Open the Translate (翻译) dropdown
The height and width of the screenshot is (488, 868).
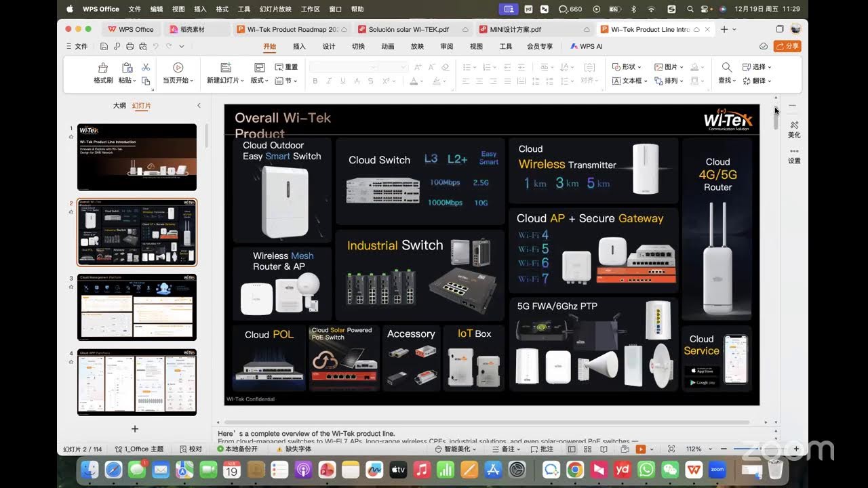[757, 81]
